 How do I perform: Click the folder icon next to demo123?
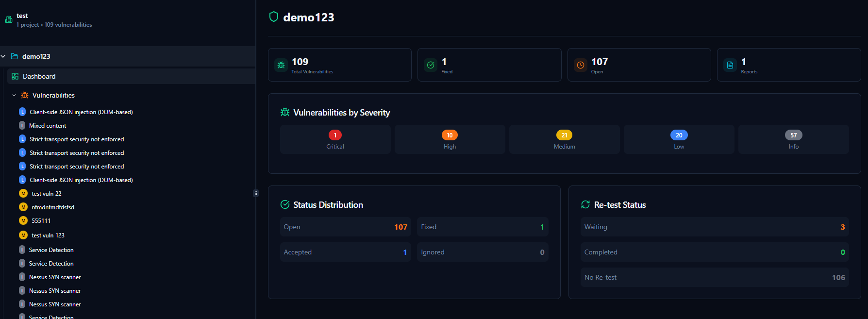tap(15, 56)
